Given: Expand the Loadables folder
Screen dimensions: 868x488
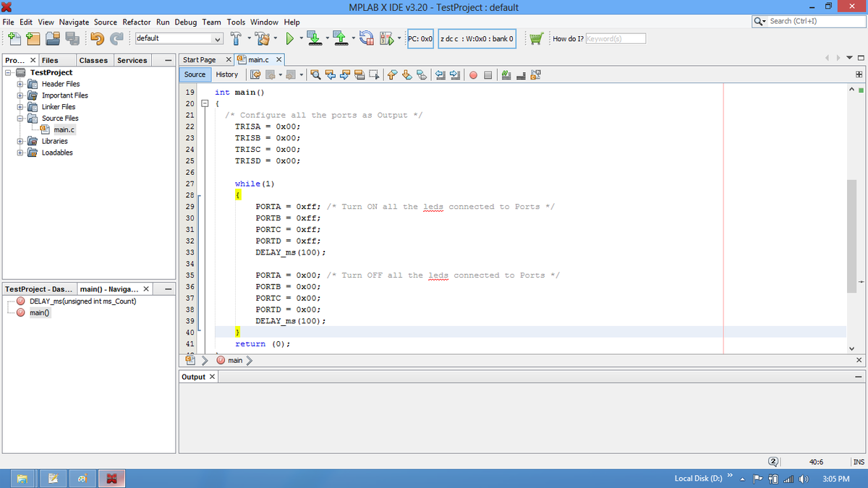Looking at the screenshot, I should [21, 153].
